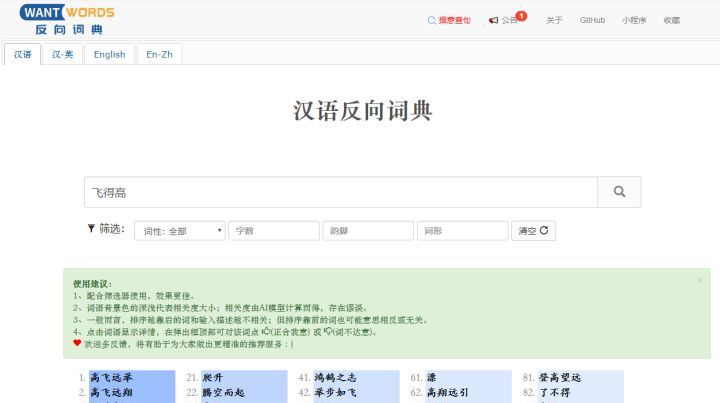Switch to the English tab
Viewport: 720px width, 403px height.
tap(109, 54)
